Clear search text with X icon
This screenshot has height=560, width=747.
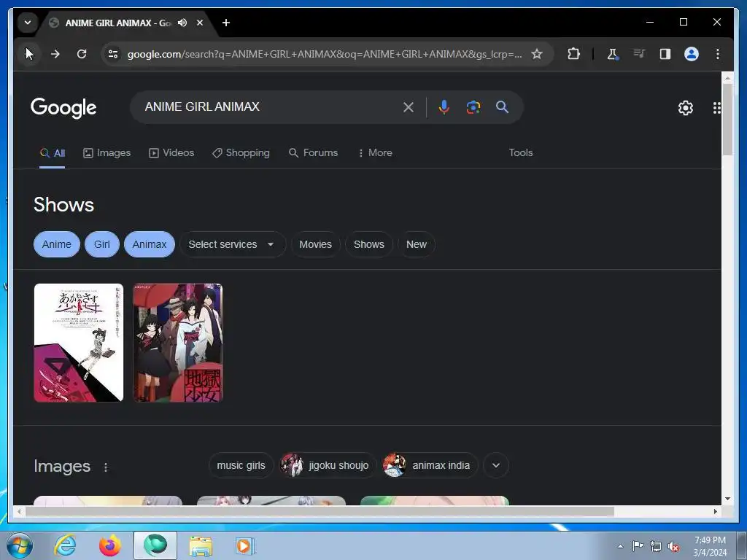pos(409,107)
